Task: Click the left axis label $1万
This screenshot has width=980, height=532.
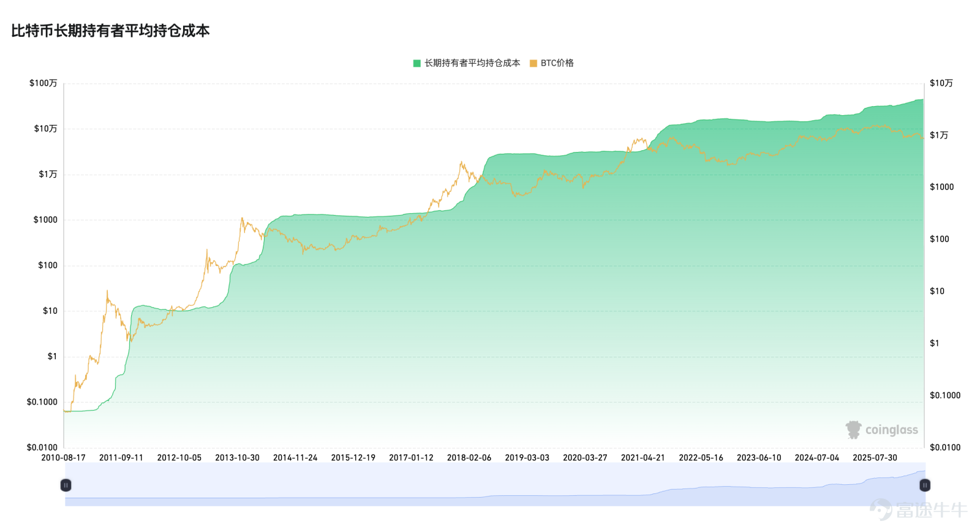Action: click(48, 175)
